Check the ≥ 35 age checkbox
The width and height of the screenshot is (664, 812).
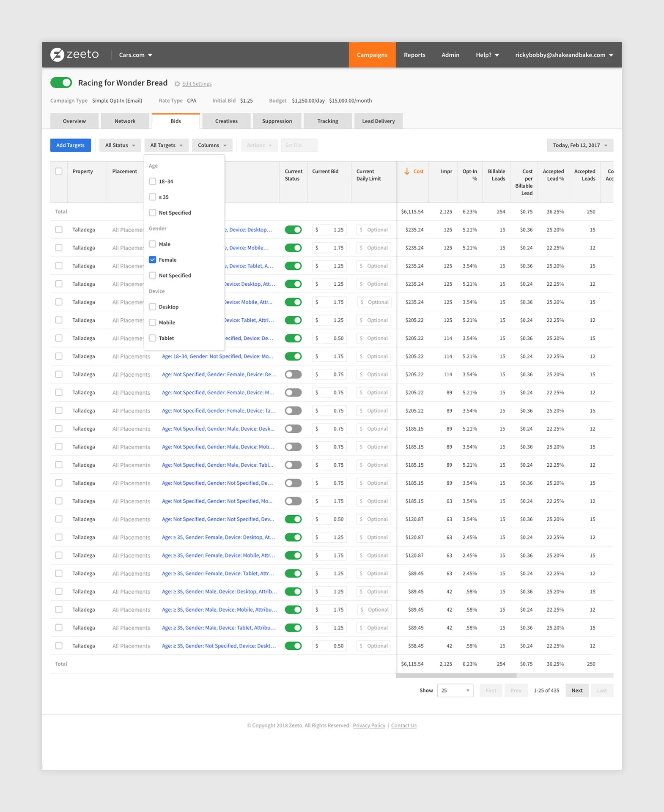[153, 197]
